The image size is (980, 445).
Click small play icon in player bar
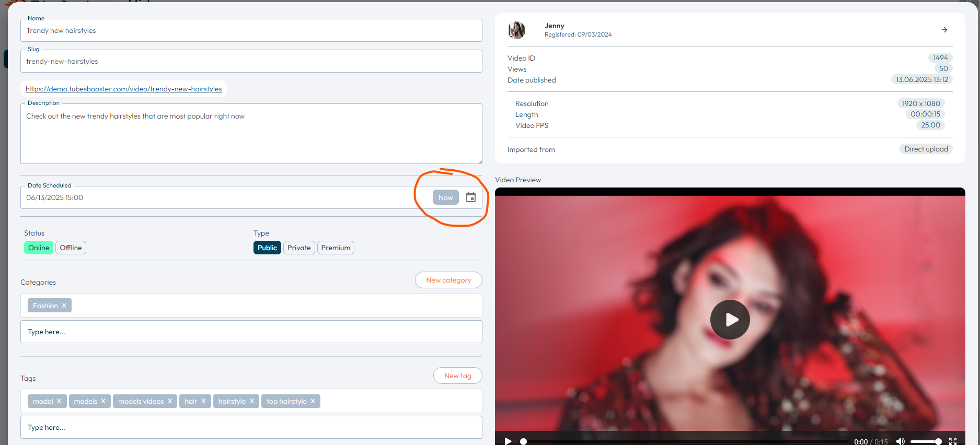point(508,441)
